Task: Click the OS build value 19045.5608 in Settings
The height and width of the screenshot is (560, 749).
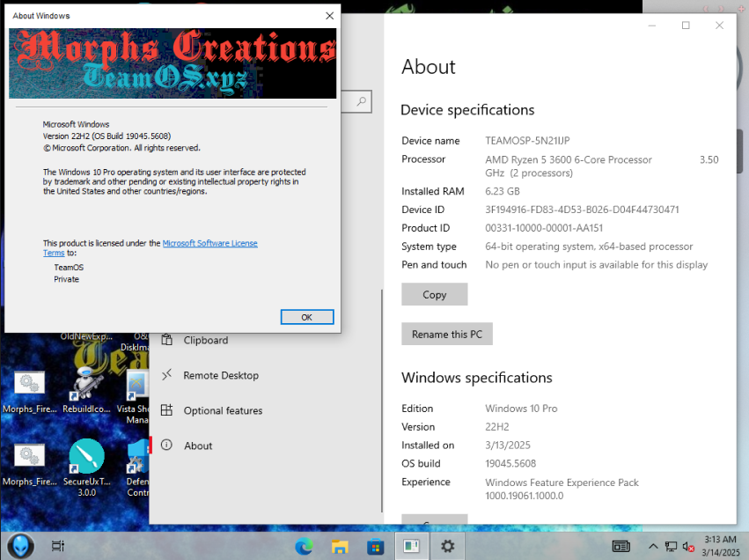Action: (510, 463)
